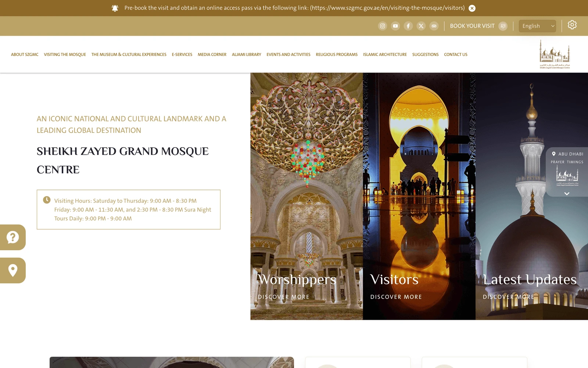Open the Visiting the Mosque menu

65,54
